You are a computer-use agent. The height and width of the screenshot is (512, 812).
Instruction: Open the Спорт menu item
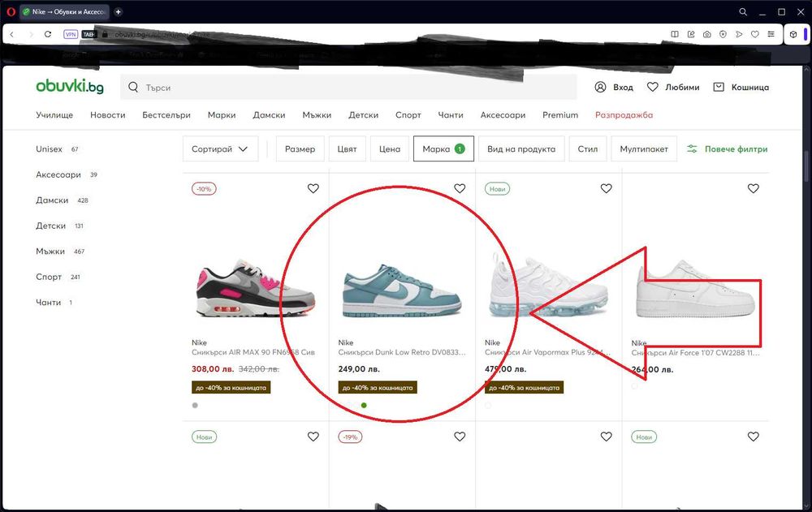pyautogui.click(x=408, y=115)
